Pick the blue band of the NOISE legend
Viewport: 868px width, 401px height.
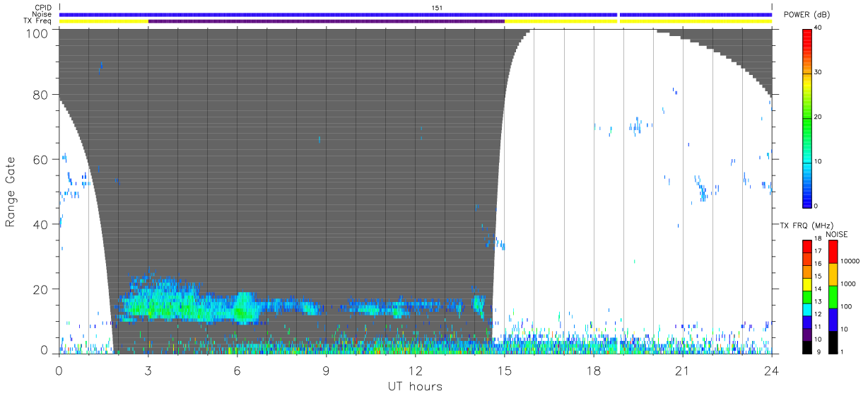[x=832, y=320]
